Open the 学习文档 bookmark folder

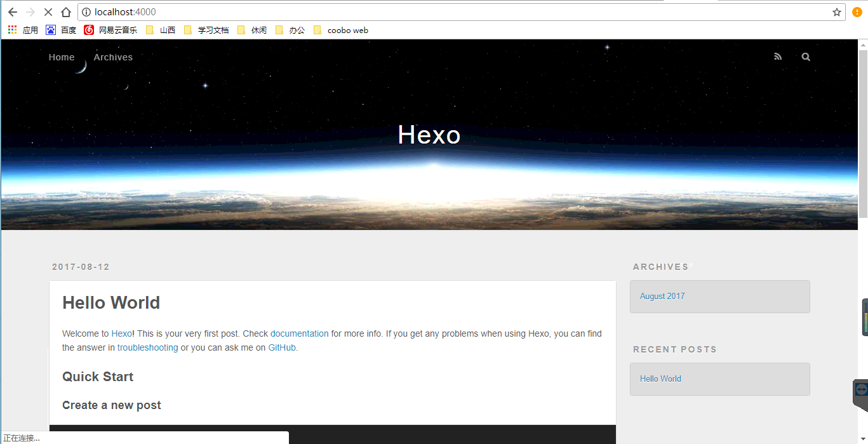pos(206,30)
